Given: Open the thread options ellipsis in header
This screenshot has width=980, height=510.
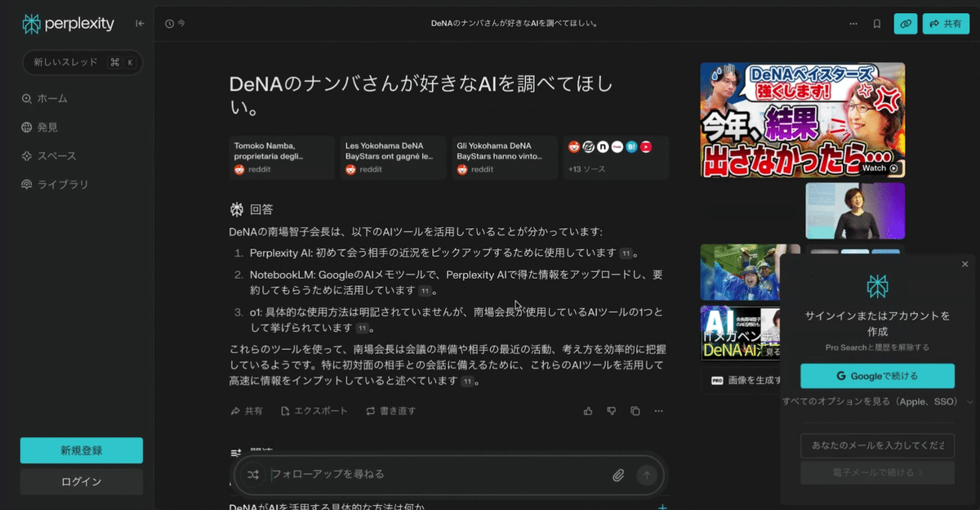Looking at the screenshot, I should 853,24.
